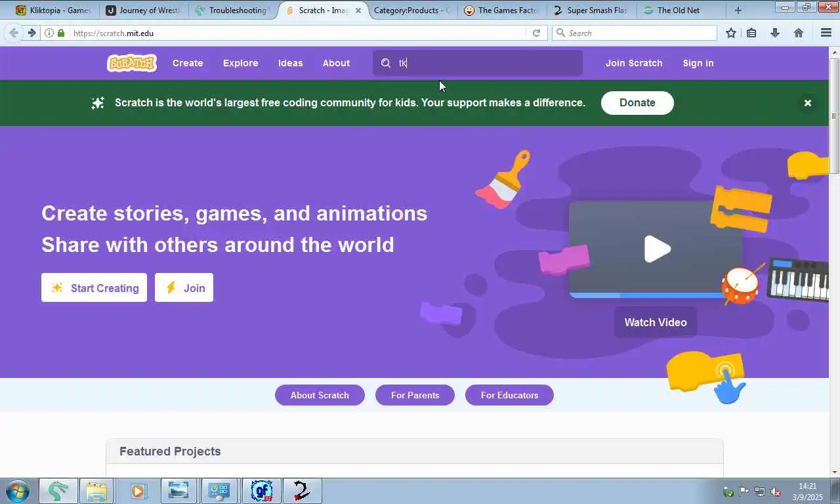
Task: Go forward with the browser forward arrow
Action: click(31, 33)
